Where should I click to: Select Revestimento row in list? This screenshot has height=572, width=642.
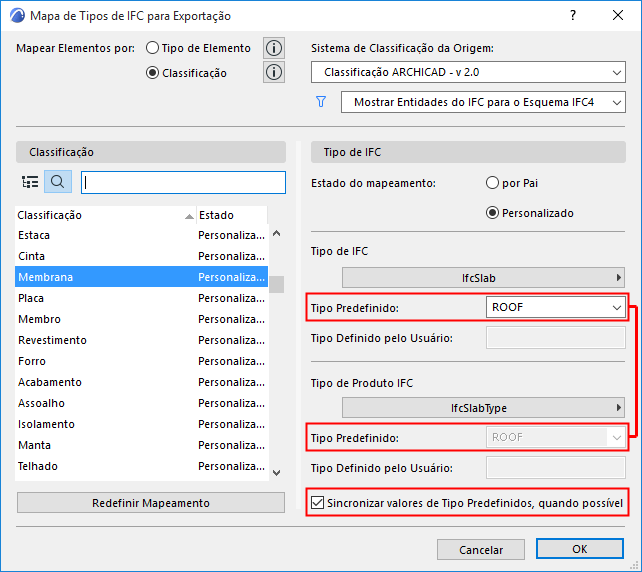click(142, 340)
